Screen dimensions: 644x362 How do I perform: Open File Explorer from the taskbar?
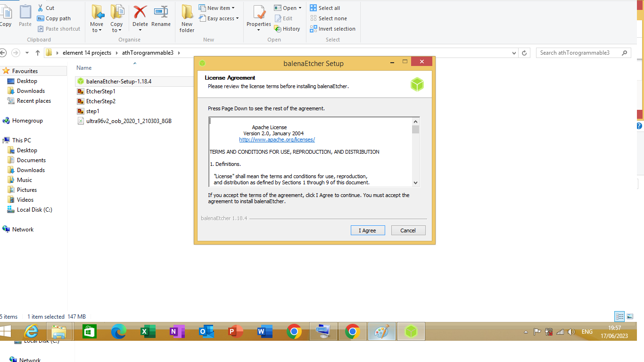coord(59,332)
